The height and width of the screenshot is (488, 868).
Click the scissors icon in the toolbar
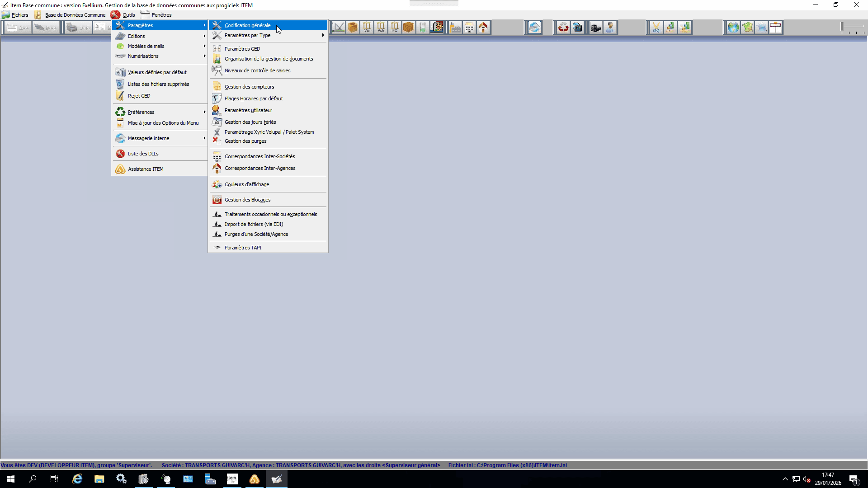click(x=656, y=28)
